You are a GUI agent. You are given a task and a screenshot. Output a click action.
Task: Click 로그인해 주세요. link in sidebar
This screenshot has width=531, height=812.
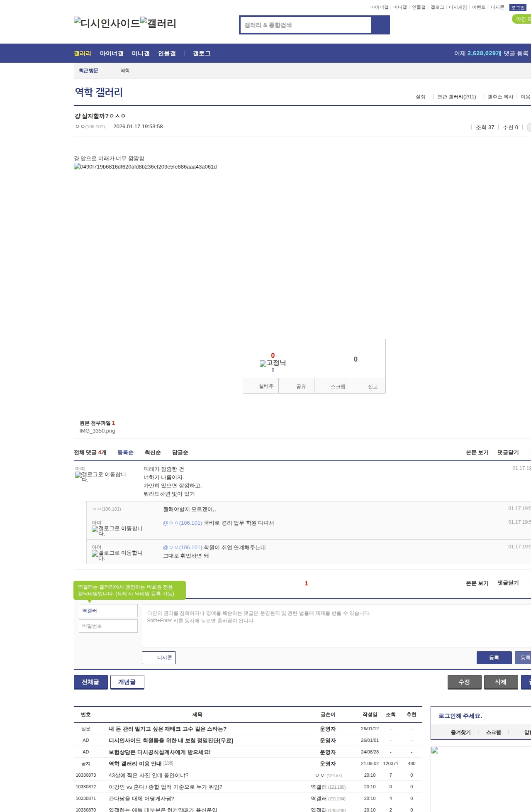point(460,716)
